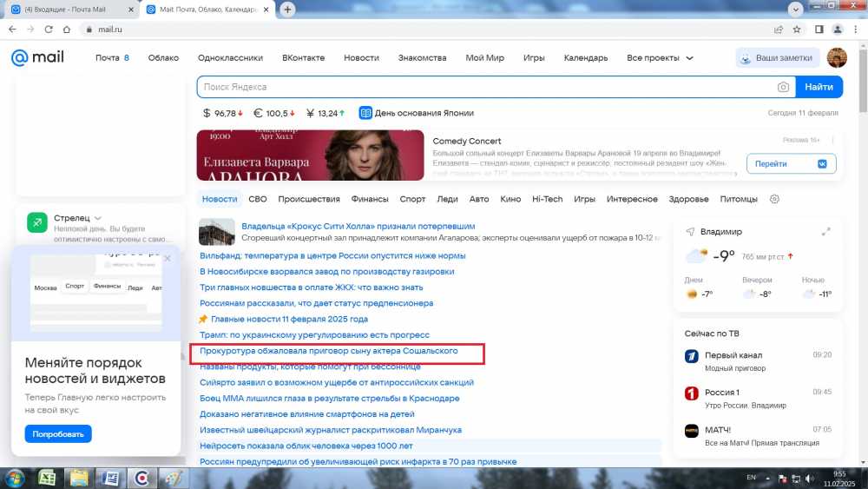
Task: Share this page icon in address bar
Action: click(779, 30)
